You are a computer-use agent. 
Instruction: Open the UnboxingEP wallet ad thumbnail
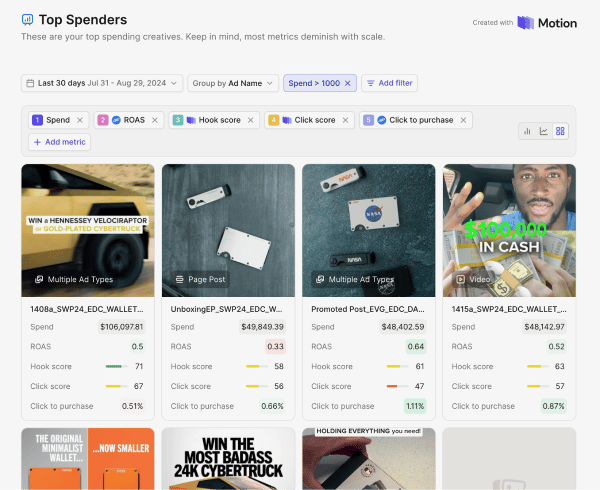[228, 231]
